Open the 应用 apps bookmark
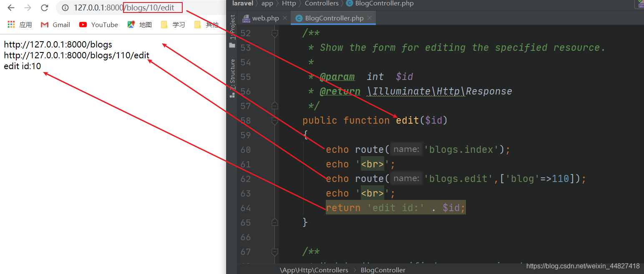Image resolution: width=644 pixels, height=274 pixels. click(x=20, y=25)
